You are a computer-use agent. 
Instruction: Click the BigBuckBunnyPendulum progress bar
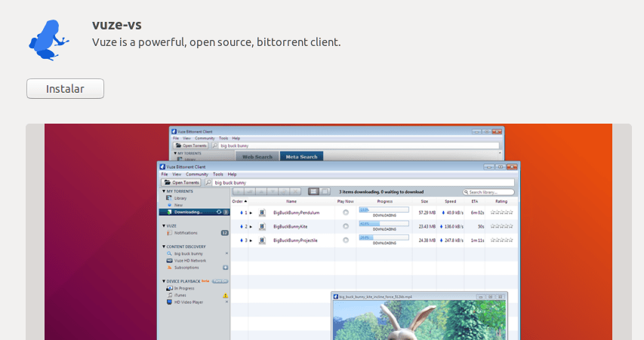click(x=384, y=210)
